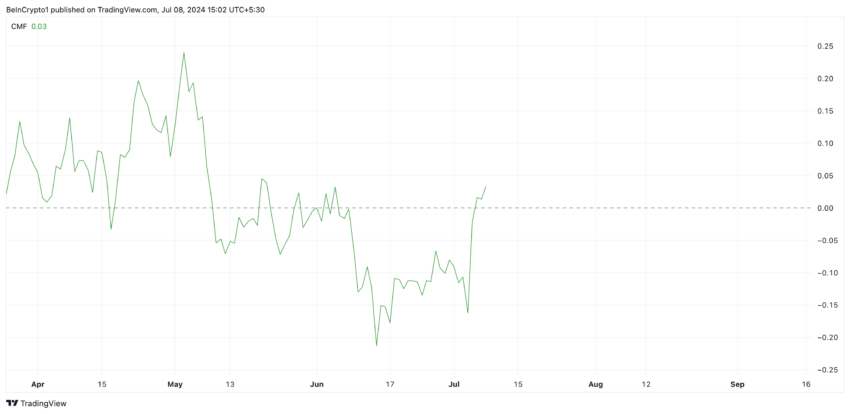Click the green CMF value 0.03
The width and height of the screenshot is (850, 414).
coord(39,26)
